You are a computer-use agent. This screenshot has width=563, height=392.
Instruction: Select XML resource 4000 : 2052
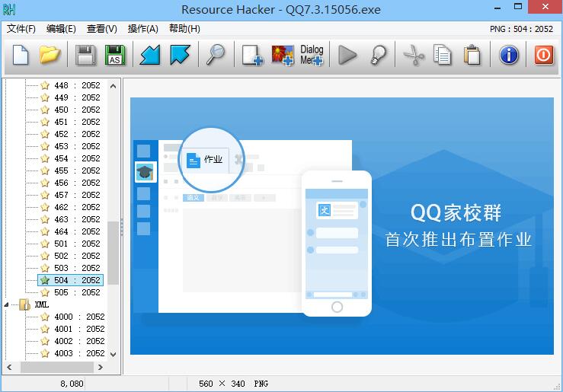78,317
